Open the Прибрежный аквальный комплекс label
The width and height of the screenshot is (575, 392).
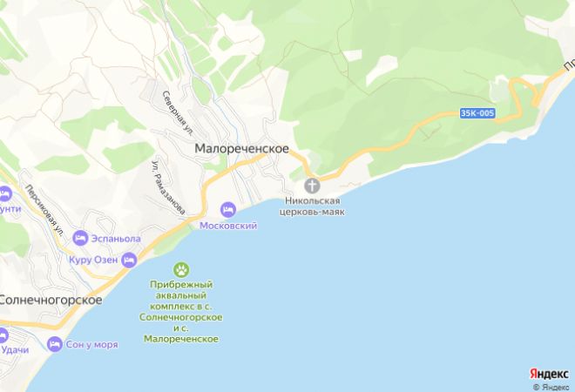(x=181, y=311)
